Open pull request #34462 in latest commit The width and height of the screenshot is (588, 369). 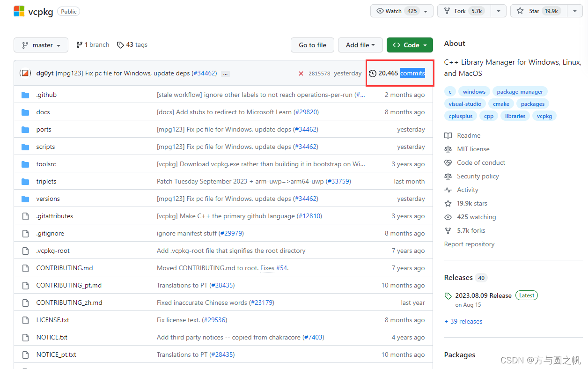click(x=205, y=73)
